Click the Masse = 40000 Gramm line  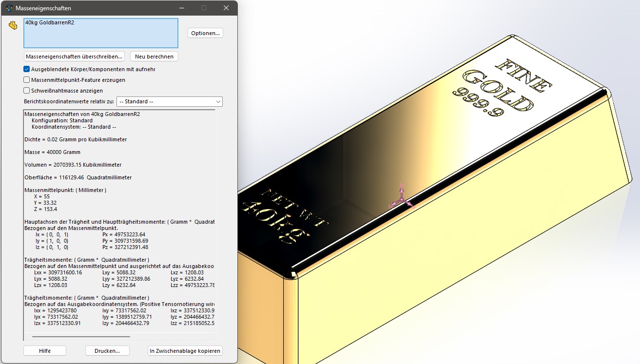[52, 152]
